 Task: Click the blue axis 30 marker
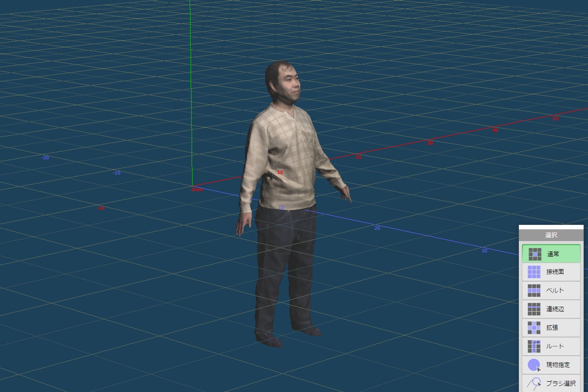484,251
